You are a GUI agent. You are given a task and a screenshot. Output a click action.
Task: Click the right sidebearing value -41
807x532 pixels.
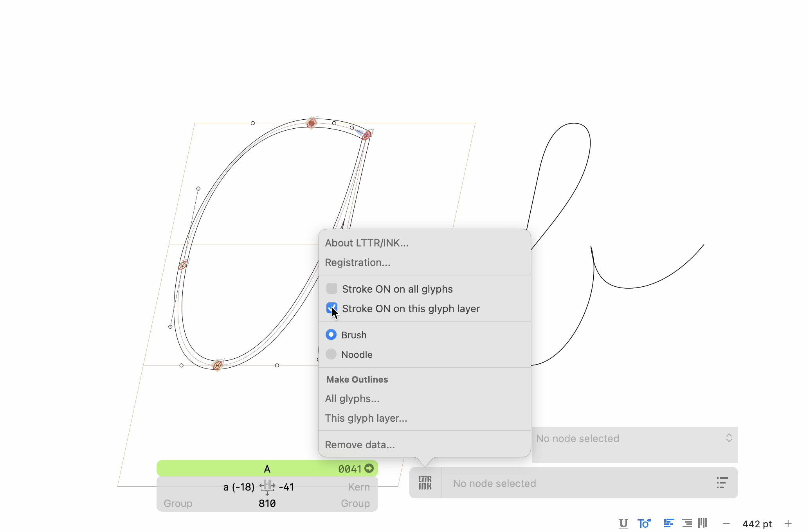[286, 487]
